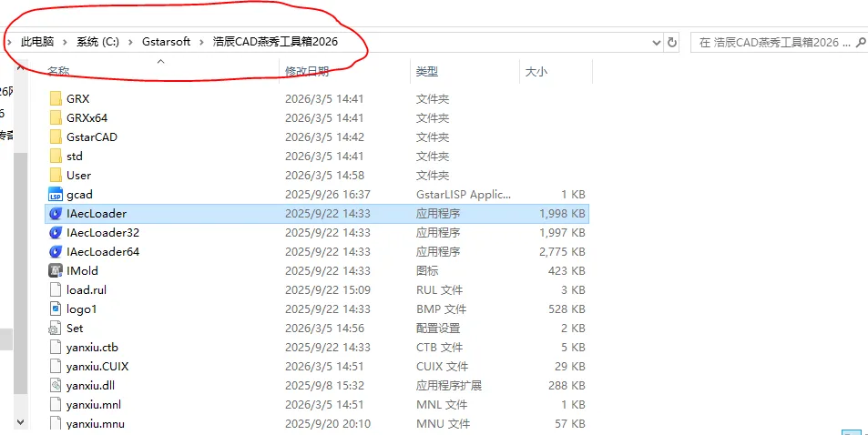Select the yanxiu.ctb file icon
The width and height of the screenshot is (868, 435).
[x=55, y=347]
